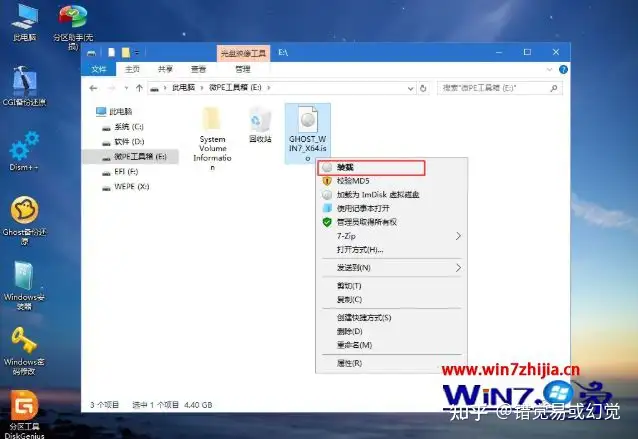Open the Windows密码修改 key icon
The height and width of the screenshot is (439, 638).
click(x=24, y=351)
